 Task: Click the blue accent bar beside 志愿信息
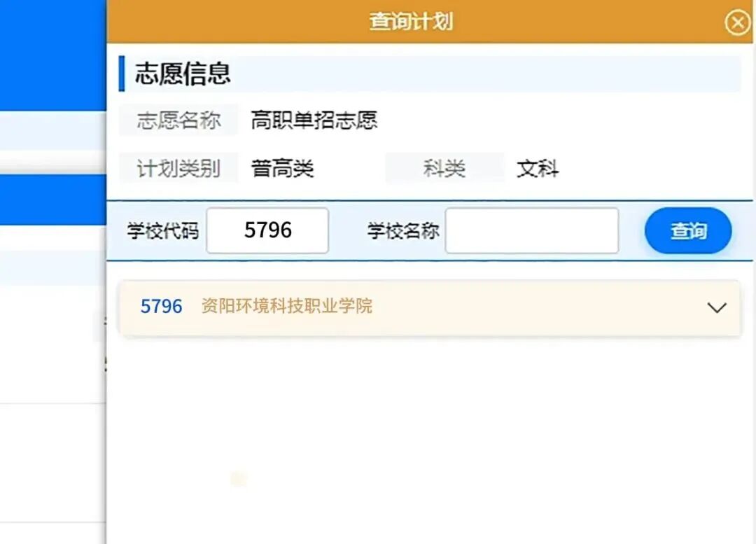(x=122, y=74)
